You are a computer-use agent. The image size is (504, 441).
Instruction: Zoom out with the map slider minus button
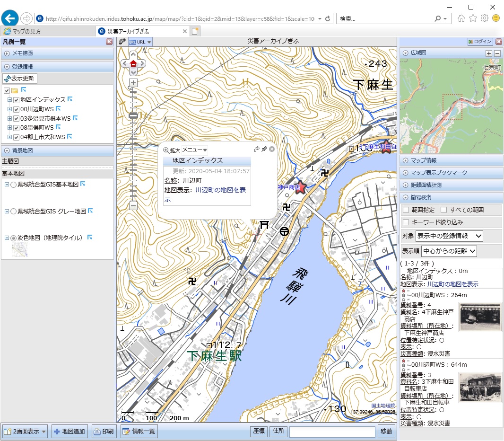[133, 206]
